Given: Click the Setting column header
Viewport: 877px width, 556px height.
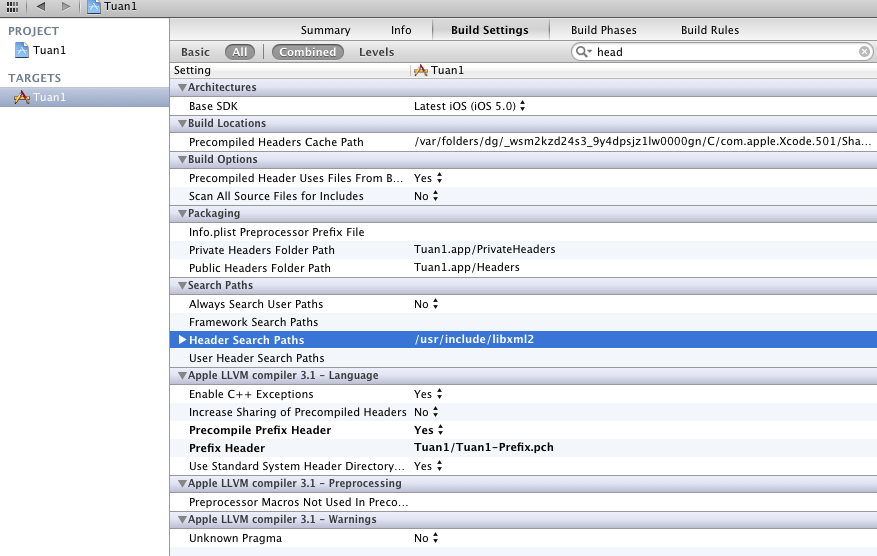Looking at the screenshot, I should (192, 70).
